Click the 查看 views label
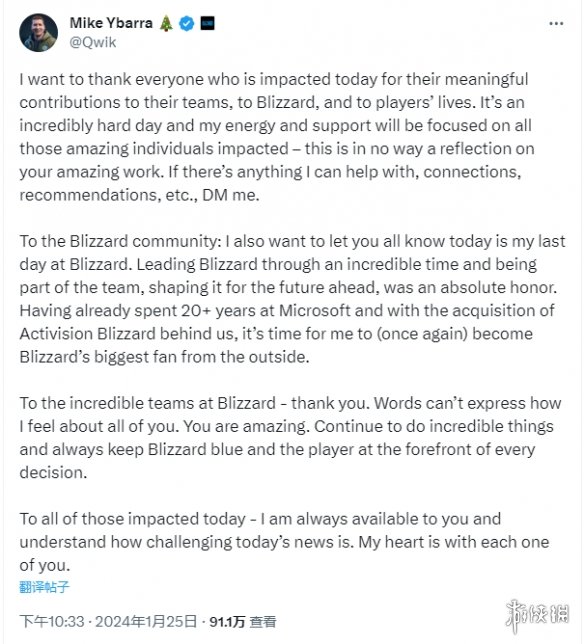Screen dimensions: 584x644 [263, 622]
